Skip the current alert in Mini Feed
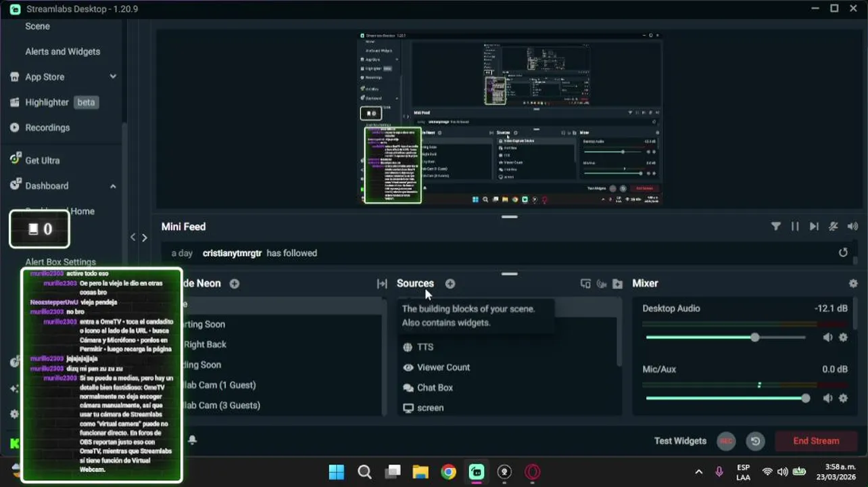The width and height of the screenshot is (868, 487). point(814,227)
